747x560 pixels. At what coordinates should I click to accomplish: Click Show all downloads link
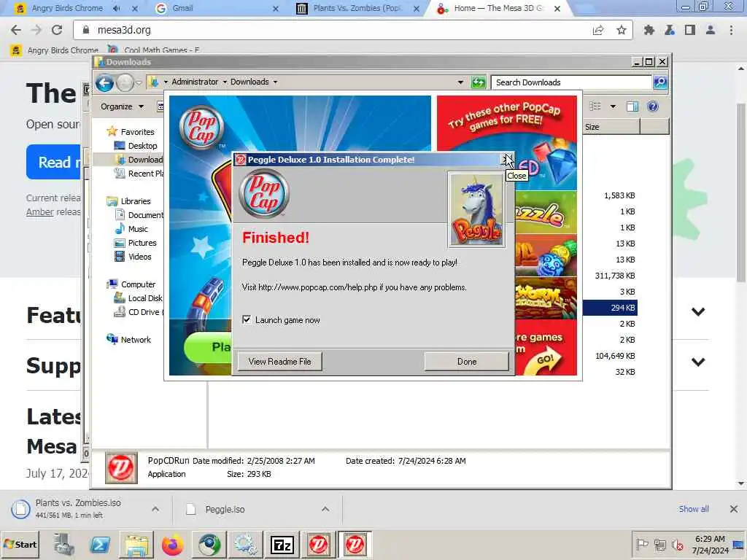pos(694,509)
